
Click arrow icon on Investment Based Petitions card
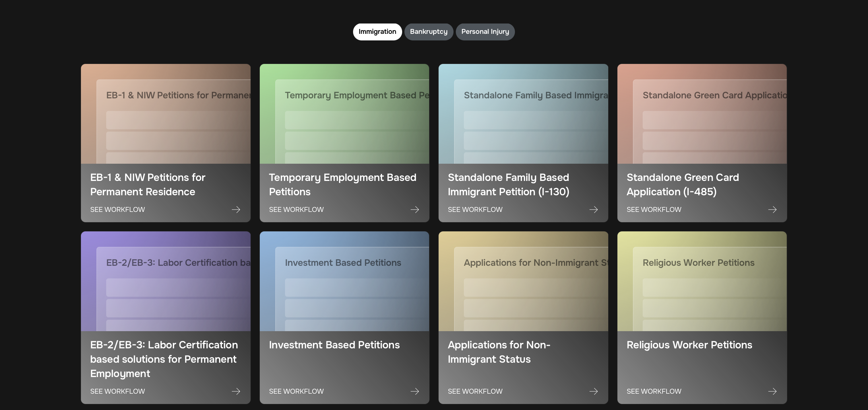click(x=415, y=391)
